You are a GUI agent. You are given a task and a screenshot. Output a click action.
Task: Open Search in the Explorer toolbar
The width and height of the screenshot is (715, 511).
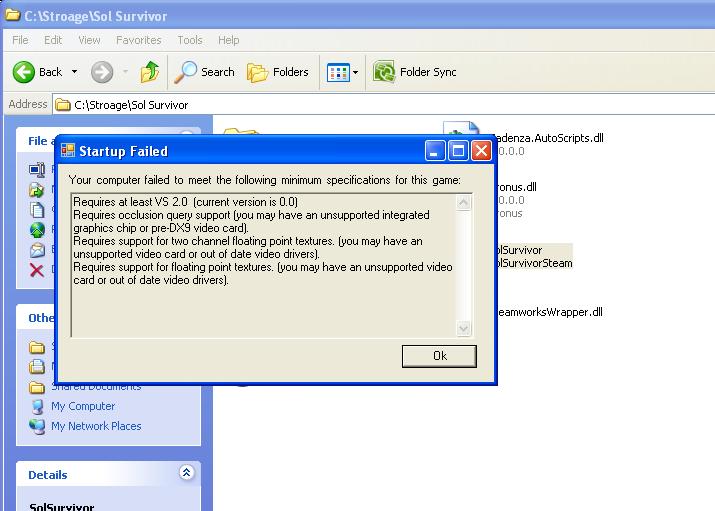205,72
